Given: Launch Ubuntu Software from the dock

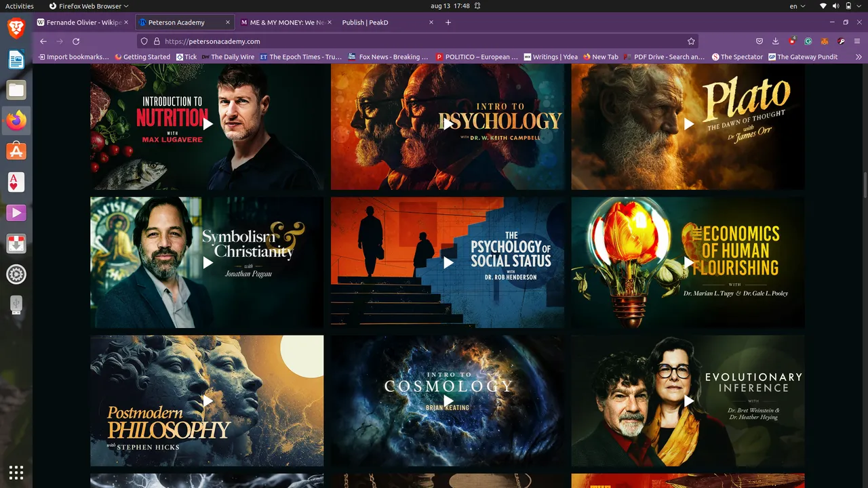Looking at the screenshot, I should [x=16, y=151].
